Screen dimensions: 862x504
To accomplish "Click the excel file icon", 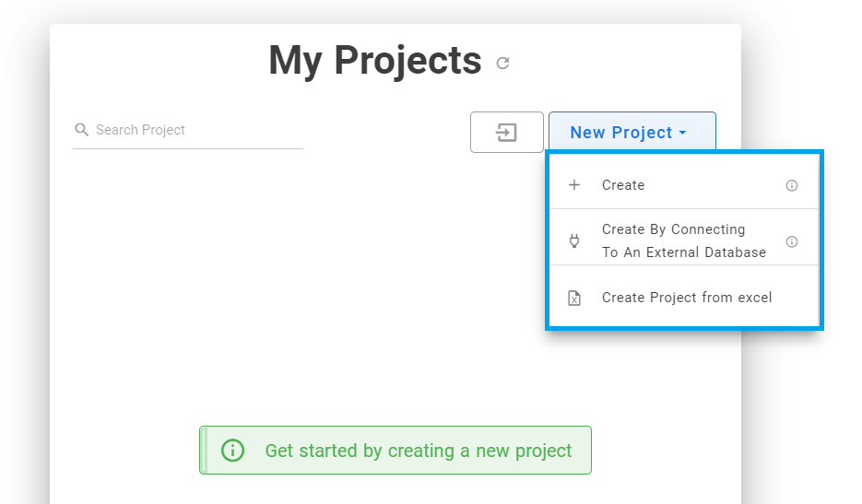I will 574,298.
